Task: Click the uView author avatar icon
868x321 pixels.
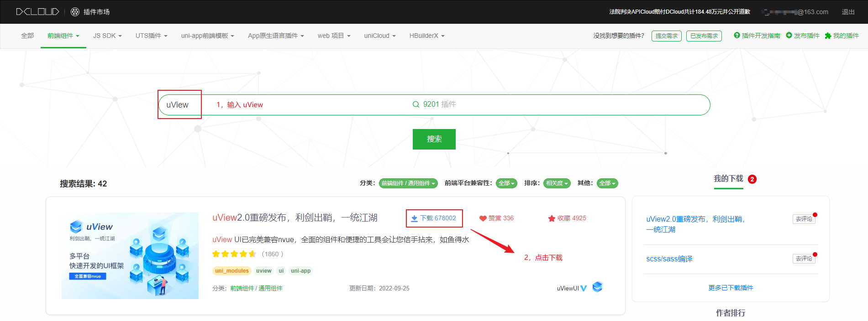Action: click(598, 287)
